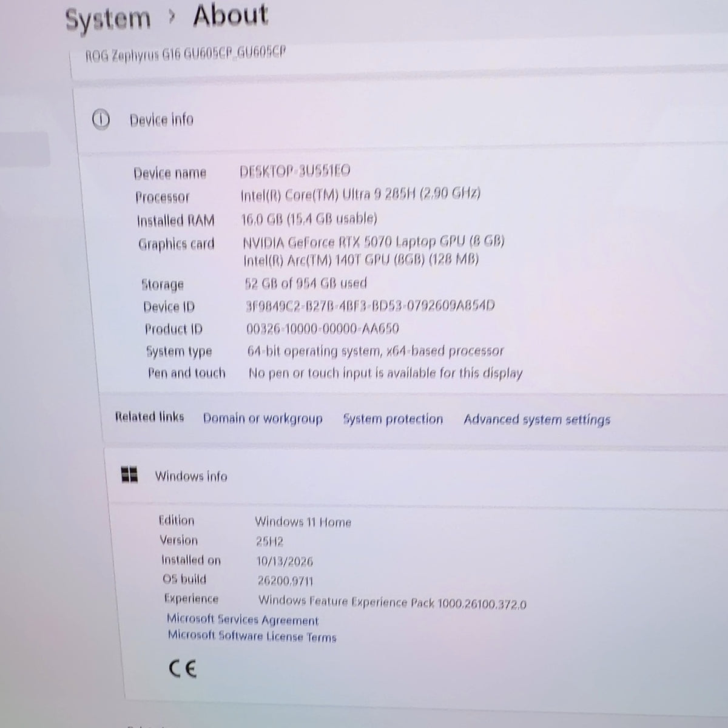Click the Installed RAM label
728x728 pixels.
coord(176,221)
